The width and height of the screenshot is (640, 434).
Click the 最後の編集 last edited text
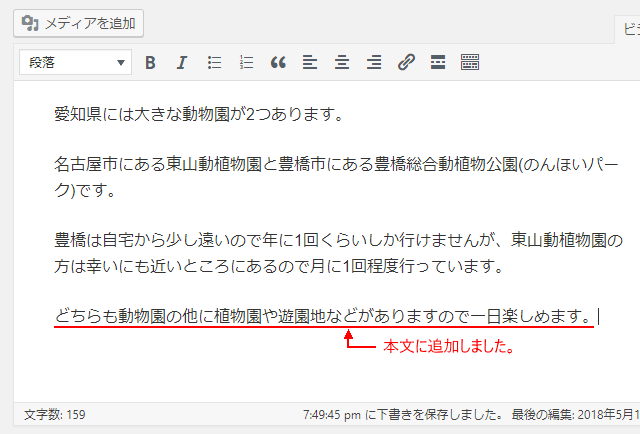pyautogui.click(x=576, y=415)
